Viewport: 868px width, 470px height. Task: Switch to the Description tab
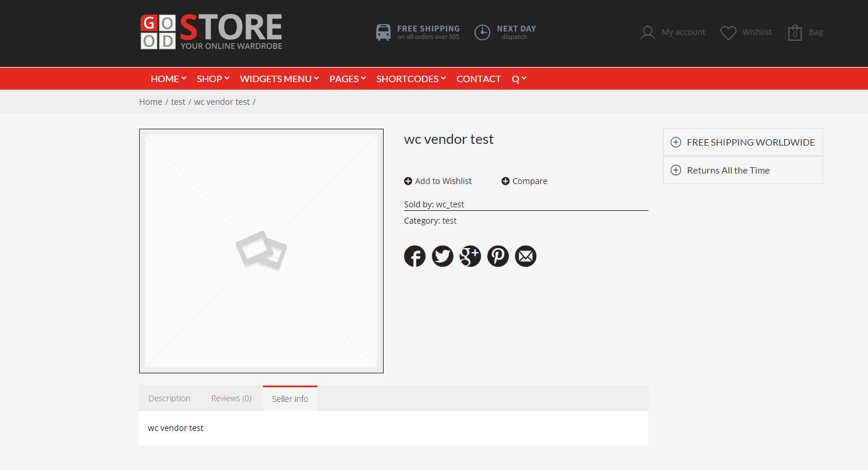click(169, 398)
